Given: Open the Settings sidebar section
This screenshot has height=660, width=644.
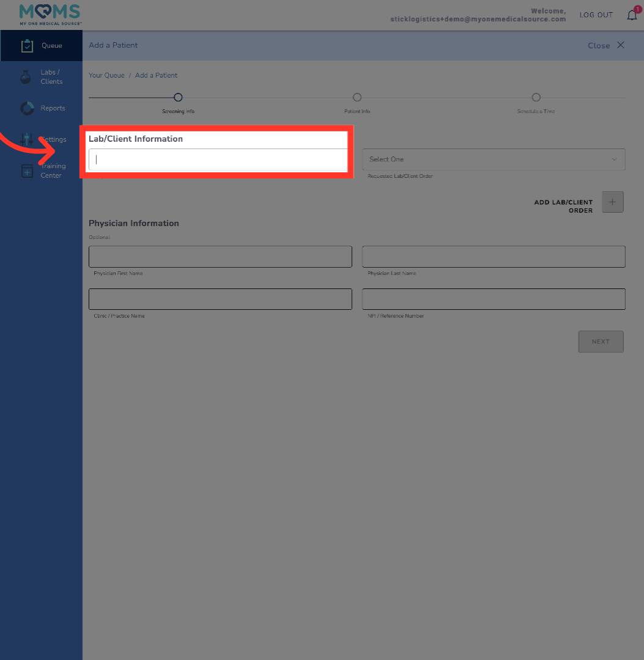Looking at the screenshot, I should point(42,139).
